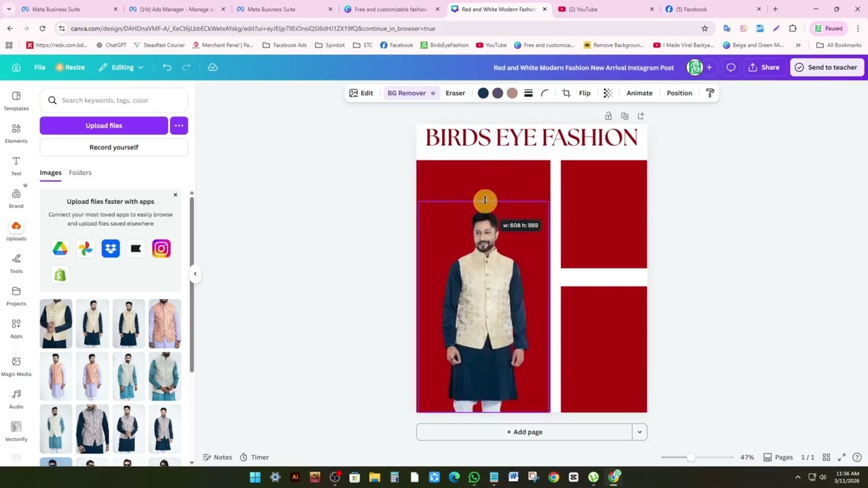Open the Audio panel in sidebar
The image size is (868, 488).
16,399
